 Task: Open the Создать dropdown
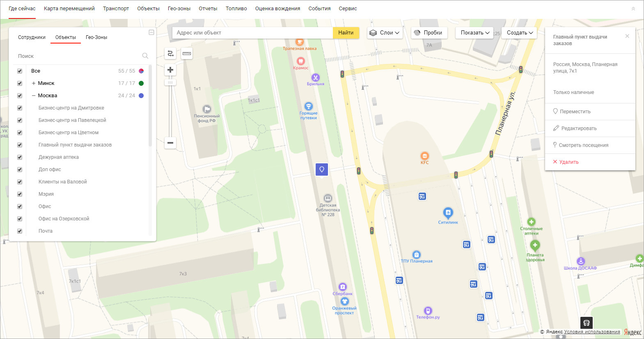tap(519, 33)
